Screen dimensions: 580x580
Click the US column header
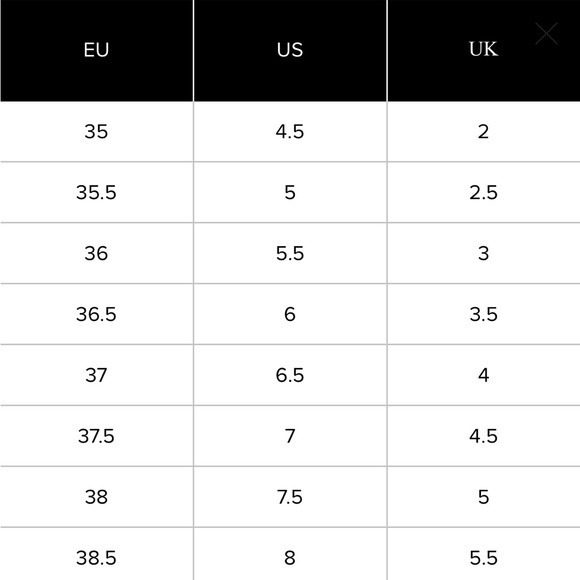coord(290,50)
